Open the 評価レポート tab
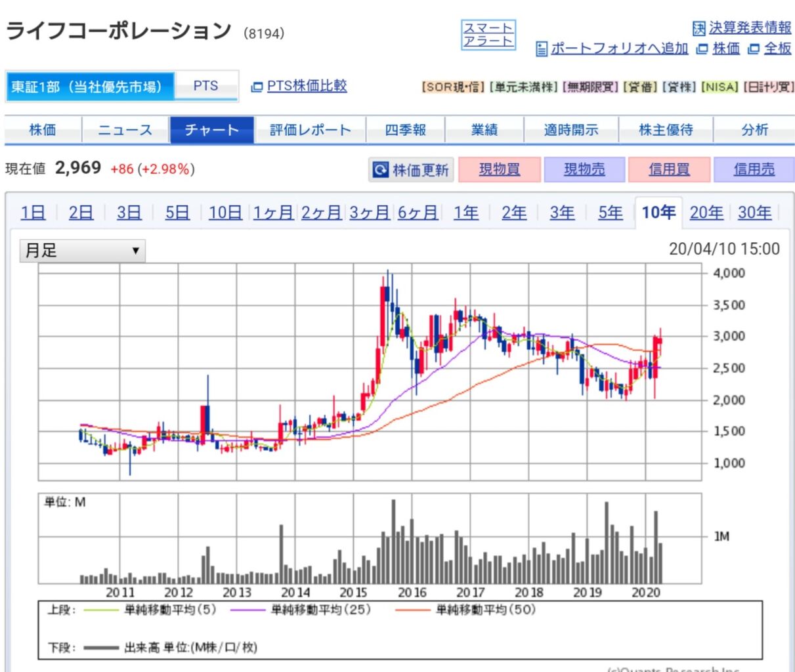Image resolution: width=795 pixels, height=672 pixels. [310, 130]
